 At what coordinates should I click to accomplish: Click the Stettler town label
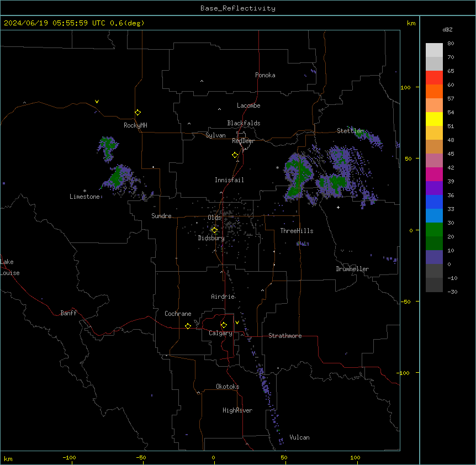[x=350, y=131]
